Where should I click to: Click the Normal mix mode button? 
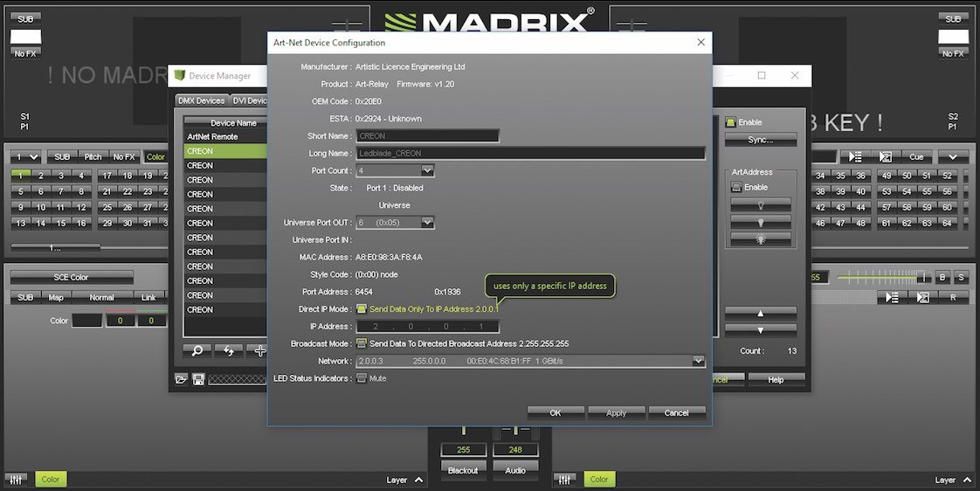[x=102, y=298]
